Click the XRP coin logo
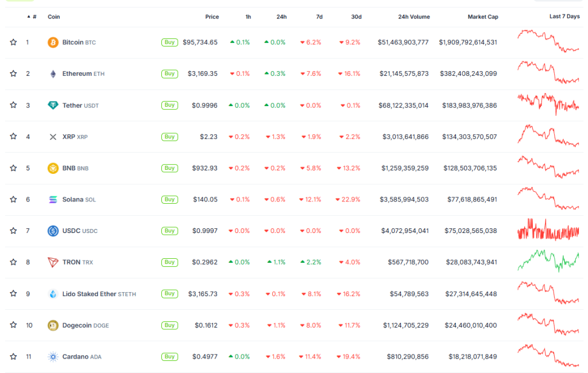 pyautogui.click(x=52, y=137)
